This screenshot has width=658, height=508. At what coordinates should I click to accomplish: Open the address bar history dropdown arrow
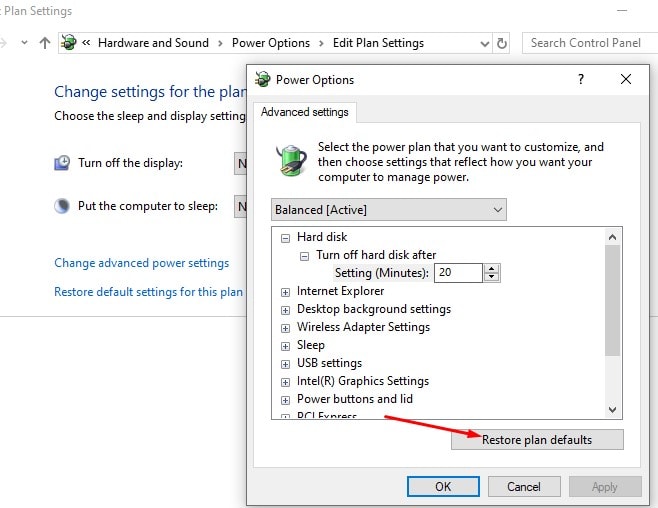click(x=485, y=44)
